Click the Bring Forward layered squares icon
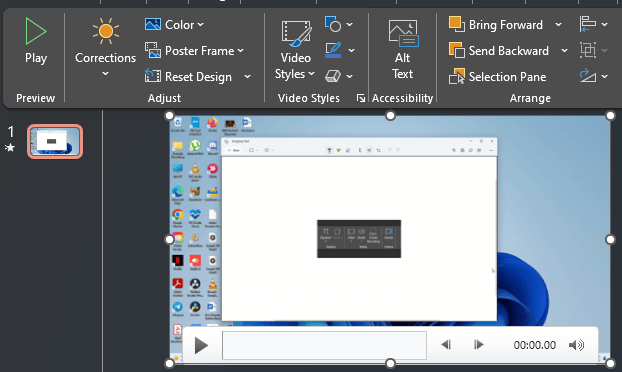The height and width of the screenshot is (372, 622). tap(457, 24)
